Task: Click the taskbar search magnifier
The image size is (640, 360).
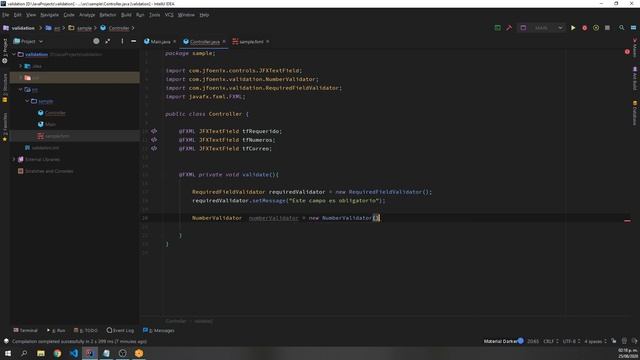Action: click(x=24, y=353)
